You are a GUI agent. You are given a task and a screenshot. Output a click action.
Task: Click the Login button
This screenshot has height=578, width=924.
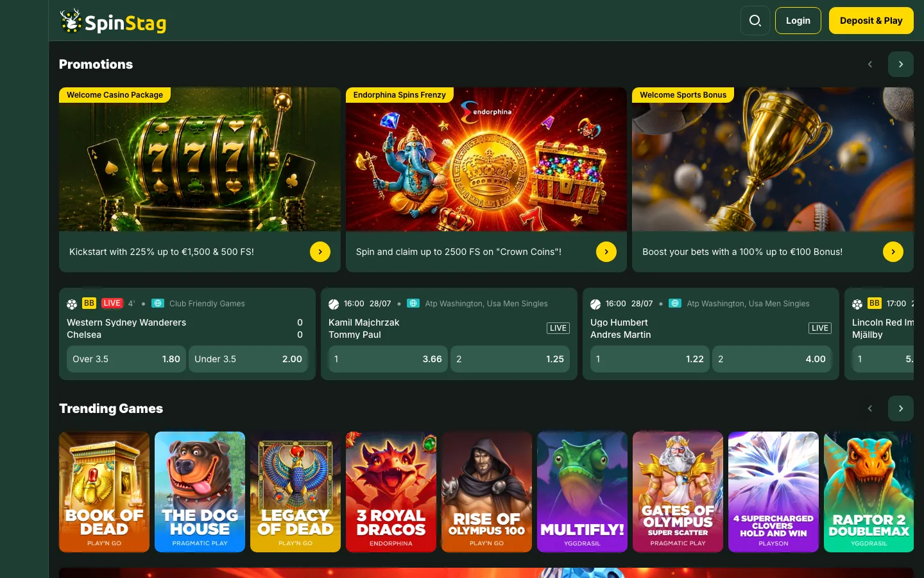pos(798,21)
